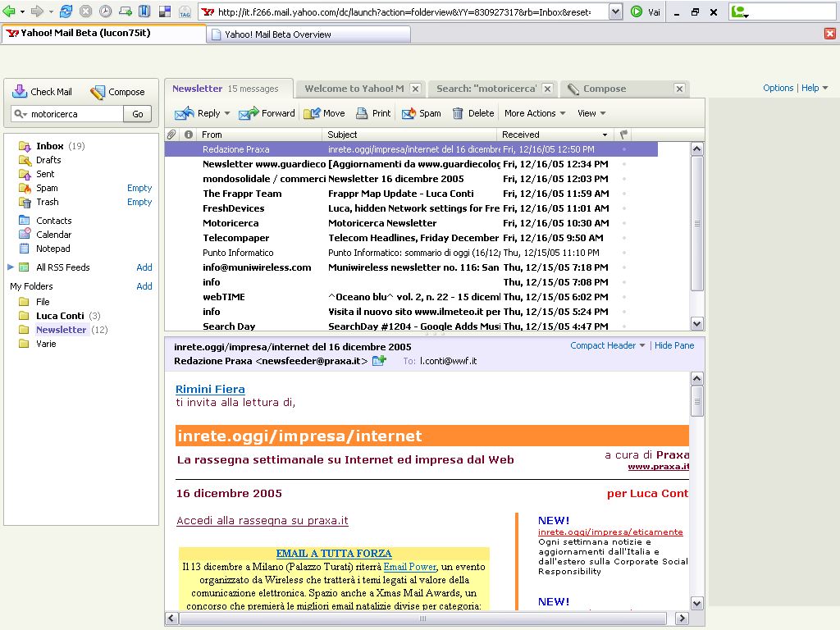Viewport: 840px width, 630px height.
Task: Open the Rimini Fiera link
Action: pyautogui.click(x=210, y=389)
